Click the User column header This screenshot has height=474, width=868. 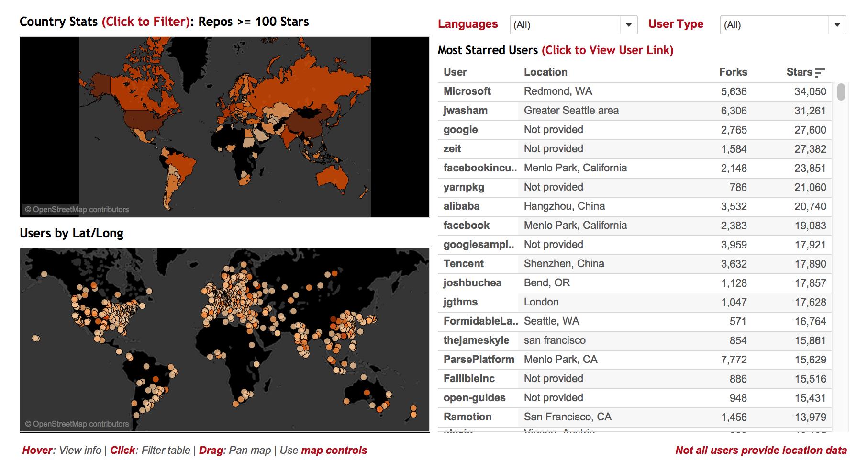pos(455,72)
